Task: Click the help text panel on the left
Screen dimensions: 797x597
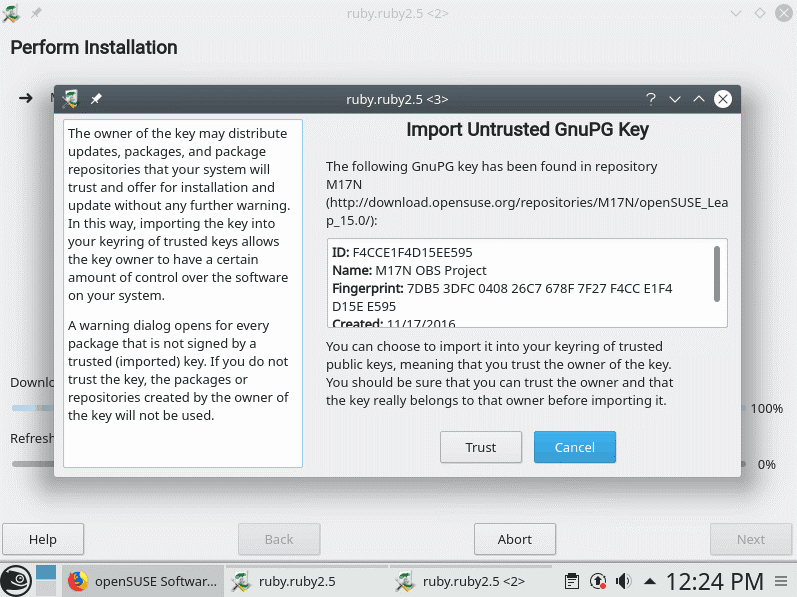Action: coord(183,294)
